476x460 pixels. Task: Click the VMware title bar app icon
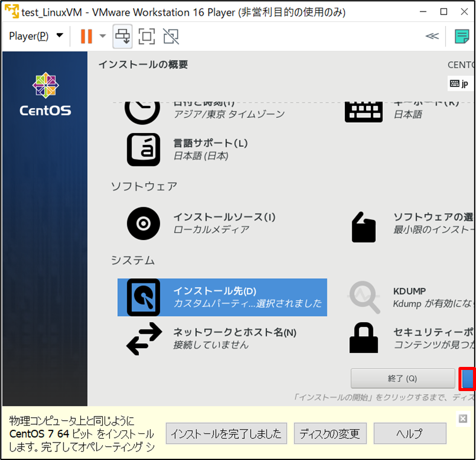pos(12,11)
